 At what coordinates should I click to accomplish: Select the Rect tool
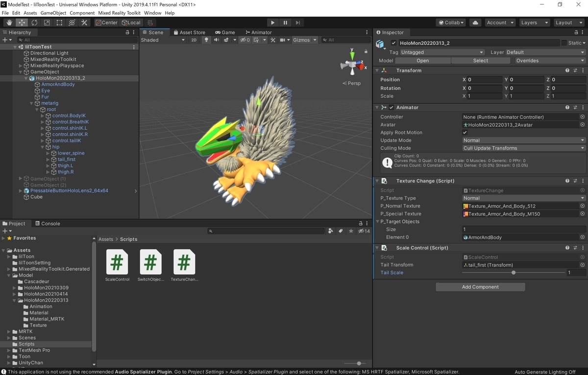(59, 23)
